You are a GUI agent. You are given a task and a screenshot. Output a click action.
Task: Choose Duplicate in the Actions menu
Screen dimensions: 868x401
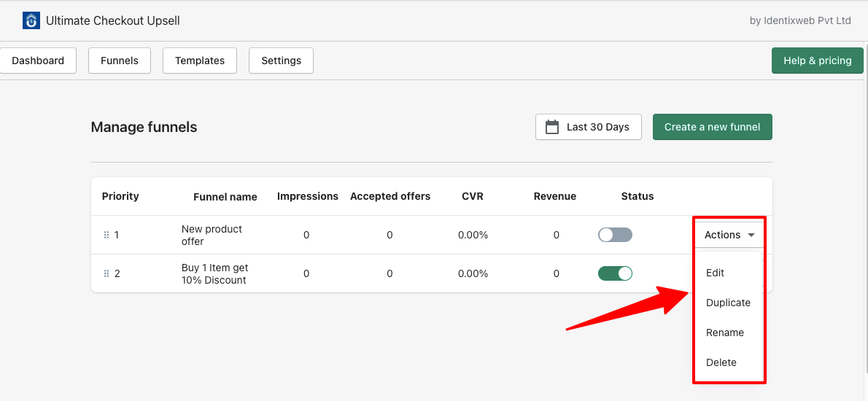(x=728, y=303)
